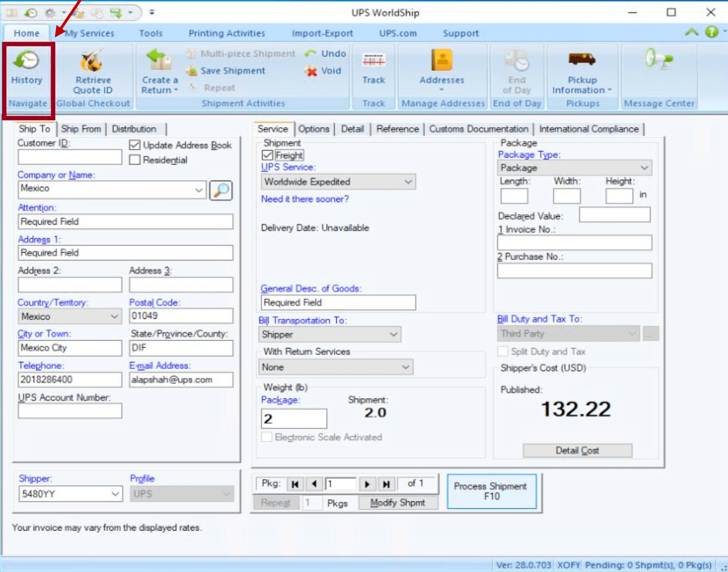Toggle the Split Duty and Tax checkbox

[x=503, y=352]
